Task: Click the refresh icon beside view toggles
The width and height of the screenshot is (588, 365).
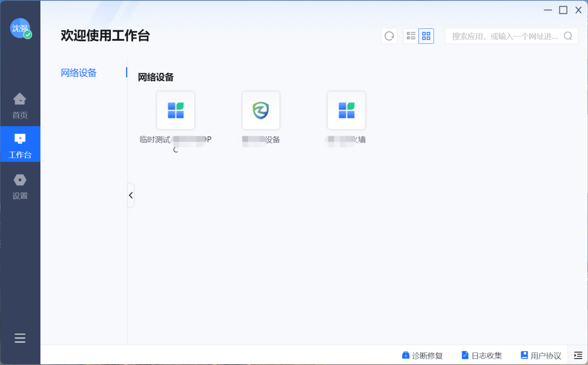Action: point(389,36)
